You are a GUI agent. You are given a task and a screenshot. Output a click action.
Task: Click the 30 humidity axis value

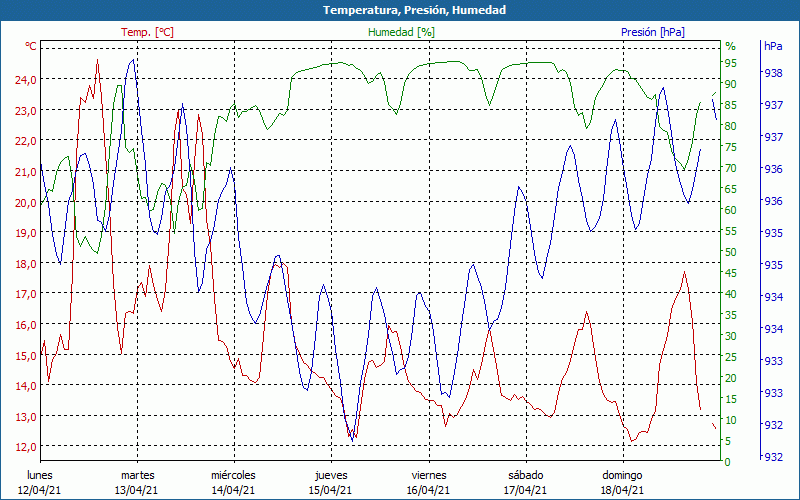coord(731,336)
